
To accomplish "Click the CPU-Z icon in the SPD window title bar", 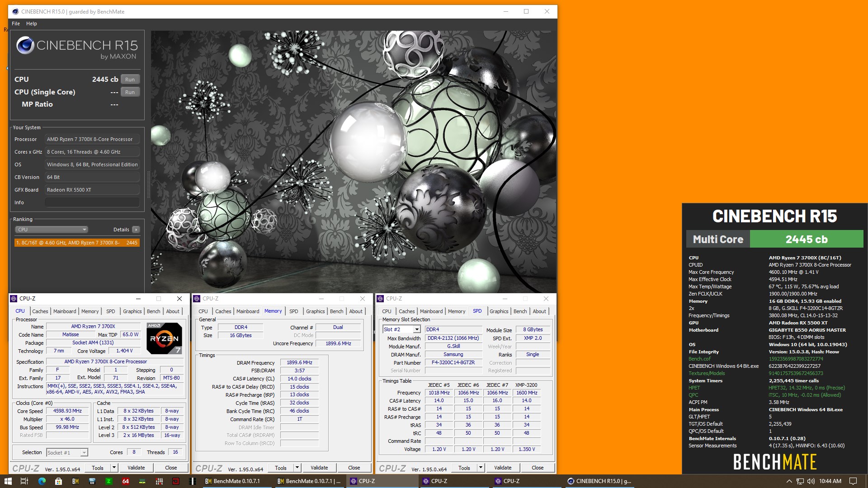I will coord(380,299).
